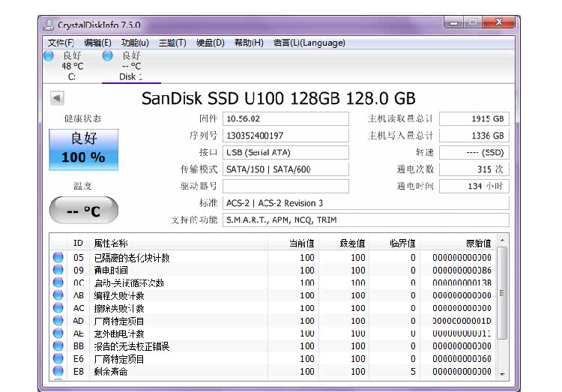Minimize the CrystalDiskInfo window

(454, 22)
